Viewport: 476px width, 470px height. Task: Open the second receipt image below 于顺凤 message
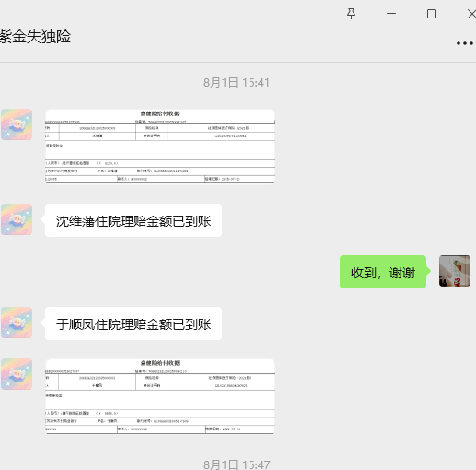point(160,396)
